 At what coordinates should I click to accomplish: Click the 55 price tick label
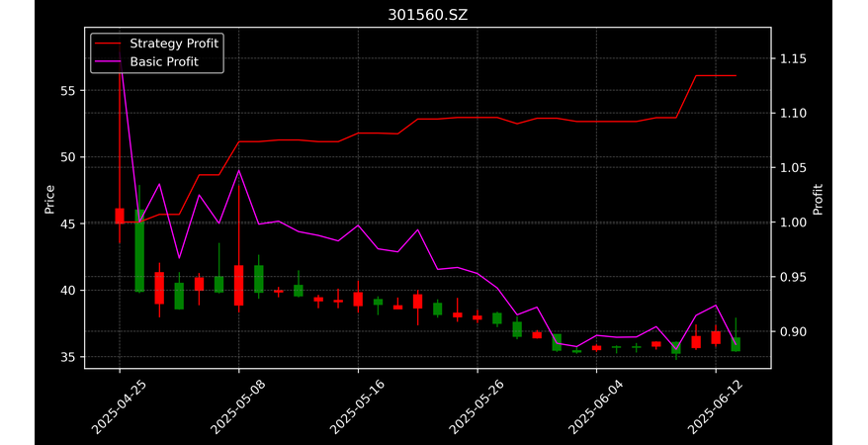(x=68, y=91)
